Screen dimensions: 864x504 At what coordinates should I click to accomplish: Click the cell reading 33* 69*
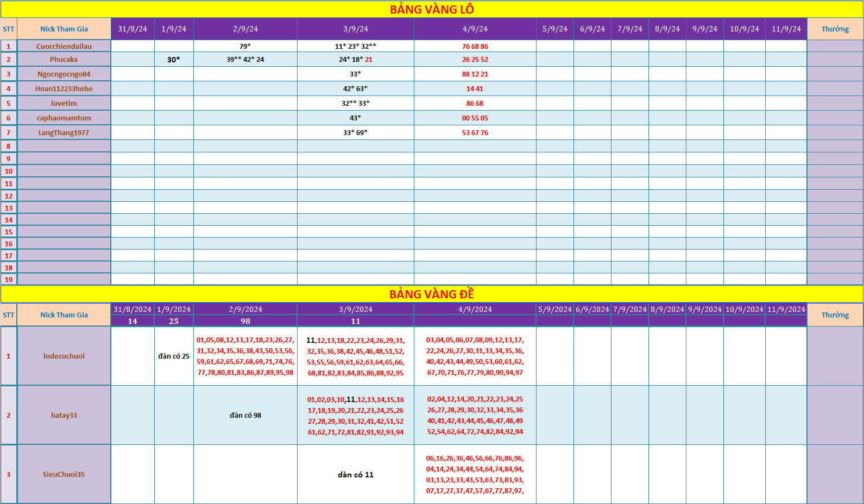pyautogui.click(x=356, y=132)
